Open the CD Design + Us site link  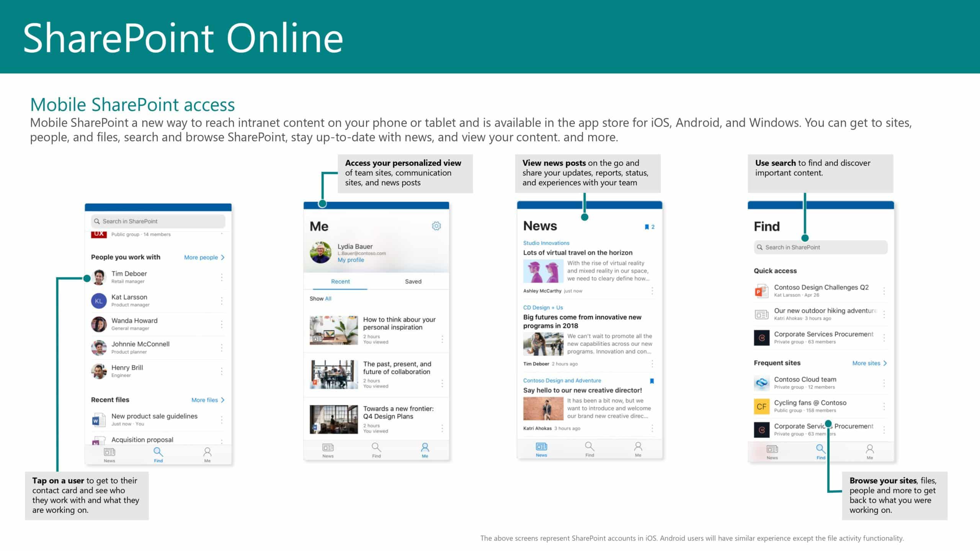tap(543, 308)
